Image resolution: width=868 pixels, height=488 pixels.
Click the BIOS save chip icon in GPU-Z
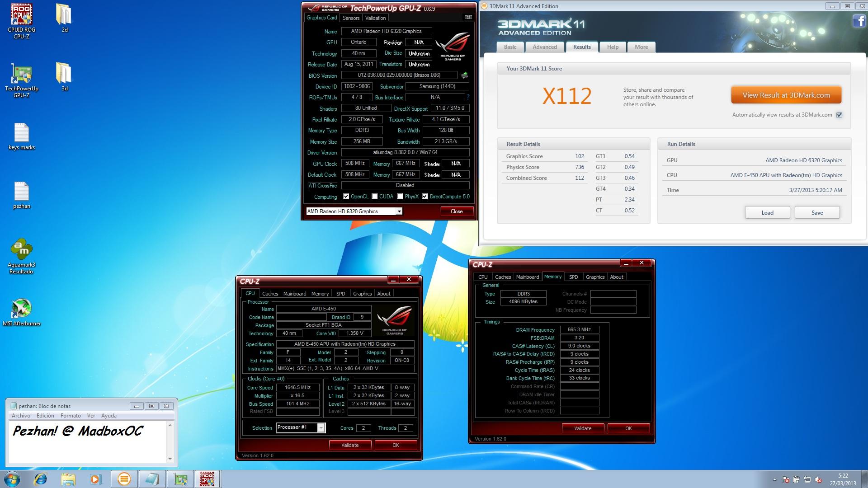tap(464, 75)
